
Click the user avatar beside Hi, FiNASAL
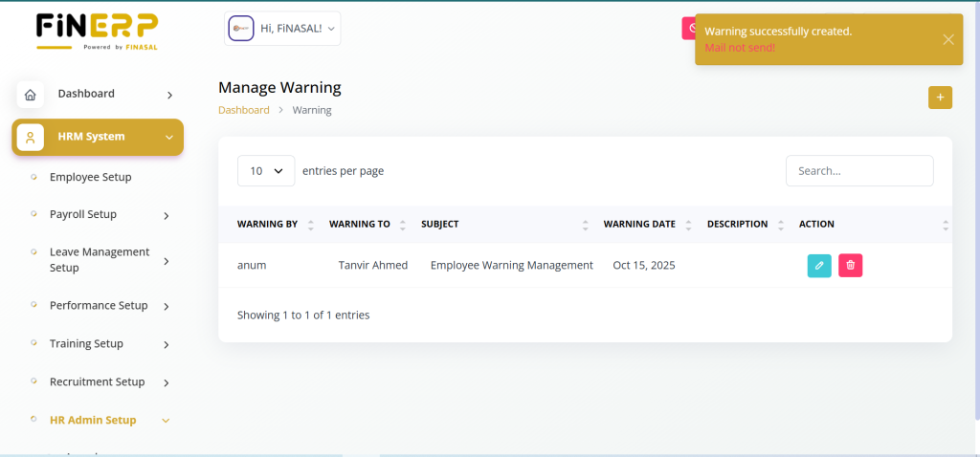coord(240,29)
